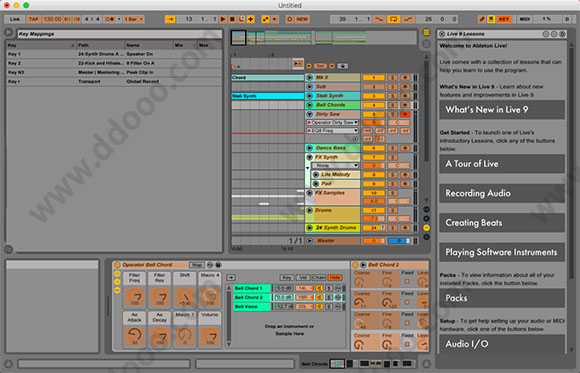The image size is (580, 373).
Task: Disarm the Dirty Saw record arm button
Action: [405, 114]
